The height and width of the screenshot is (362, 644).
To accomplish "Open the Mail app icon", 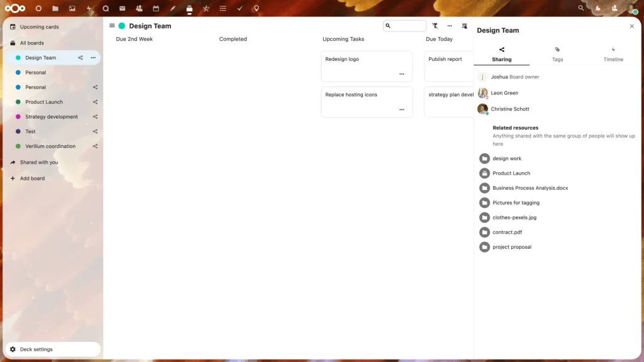I will tap(123, 8).
